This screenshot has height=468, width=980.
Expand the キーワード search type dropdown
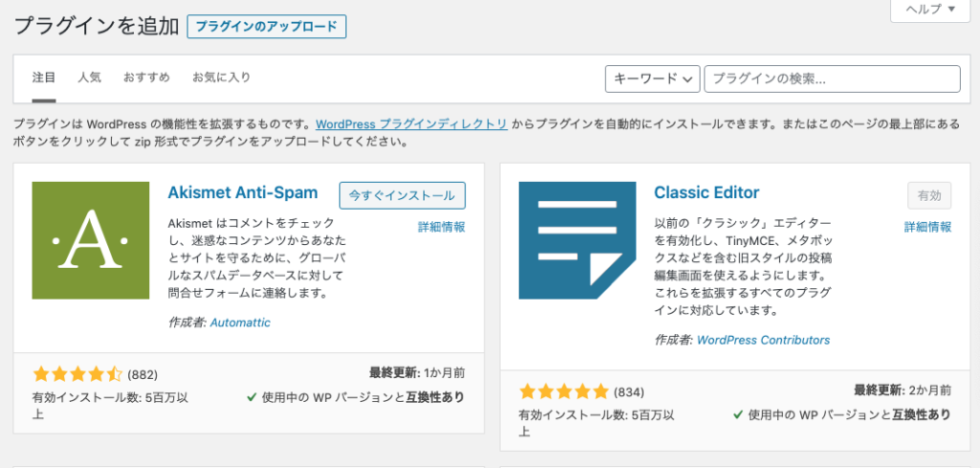tap(653, 78)
